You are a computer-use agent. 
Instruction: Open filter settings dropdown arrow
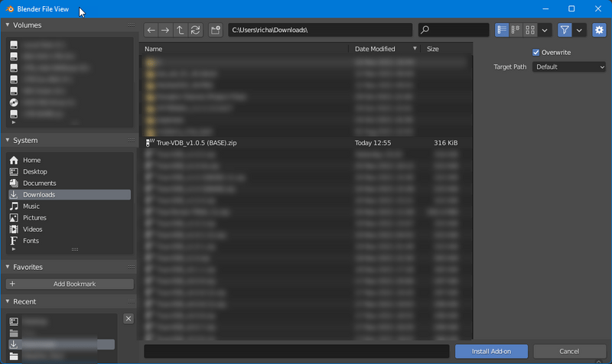[x=579, y=30]
